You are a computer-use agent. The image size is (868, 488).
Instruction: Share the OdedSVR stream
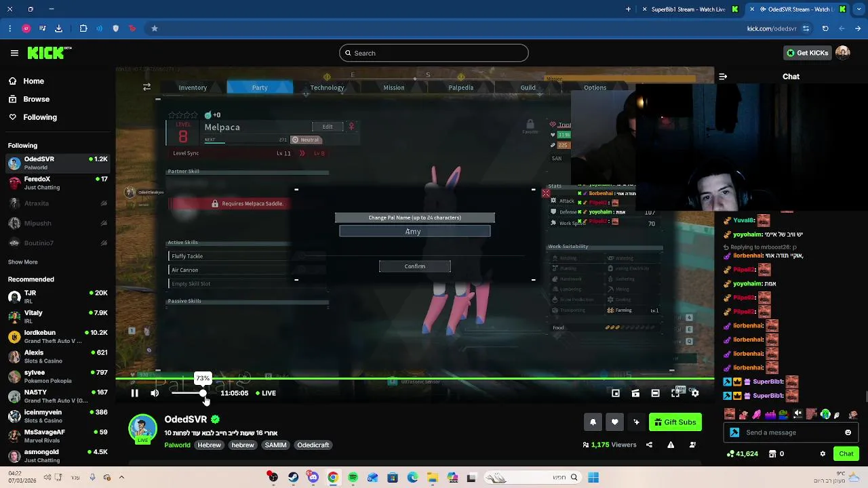click(649, 445)
